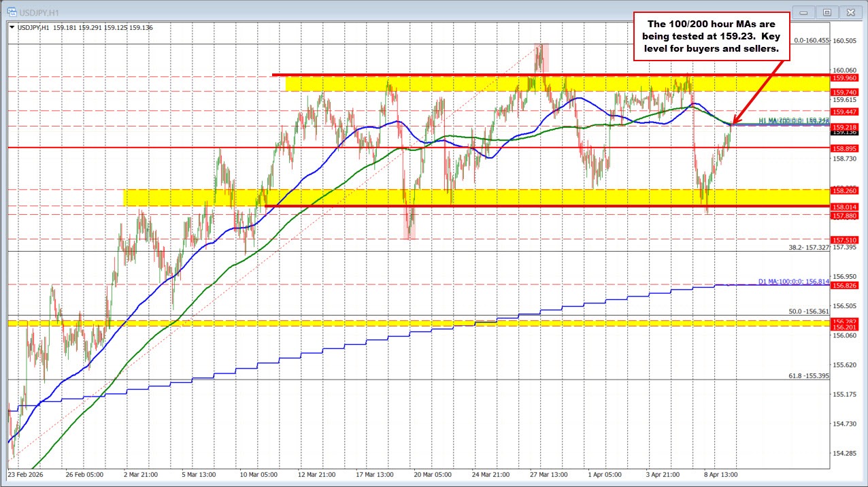868x487 pixels.
Task: Click the red annotation box about 100/200 hour MAs
Action: click(x=713, y=36)
